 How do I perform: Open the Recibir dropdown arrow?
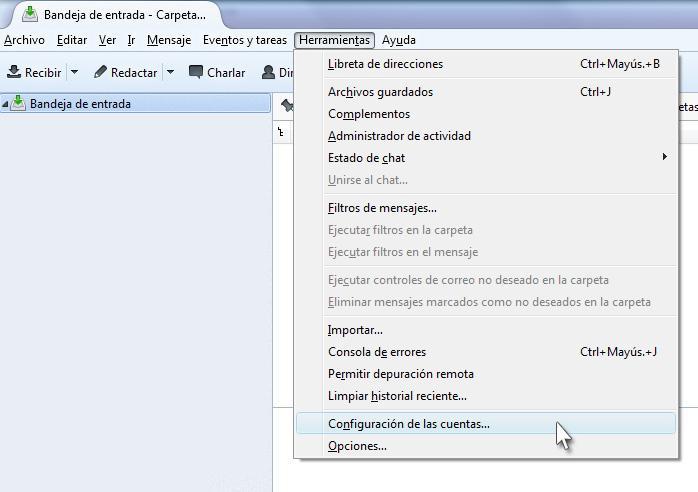tap(74, 72)
